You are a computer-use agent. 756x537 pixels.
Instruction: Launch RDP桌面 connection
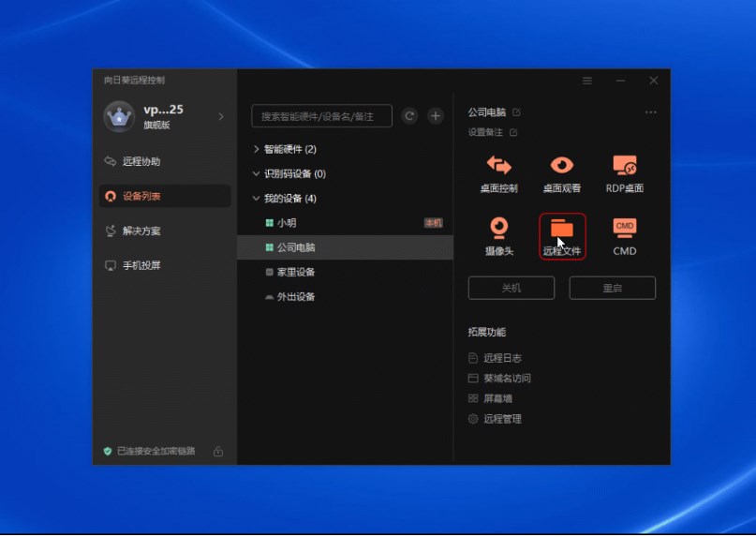[624, 173]
